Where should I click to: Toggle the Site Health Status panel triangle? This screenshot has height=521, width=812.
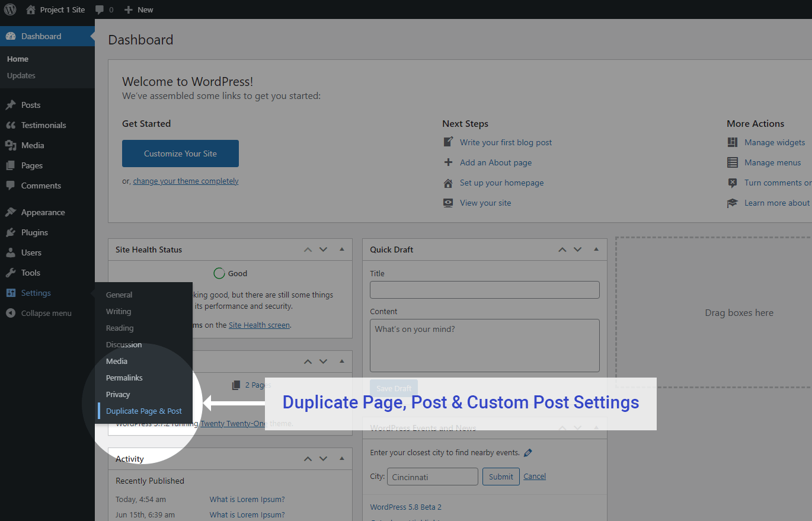342,250
